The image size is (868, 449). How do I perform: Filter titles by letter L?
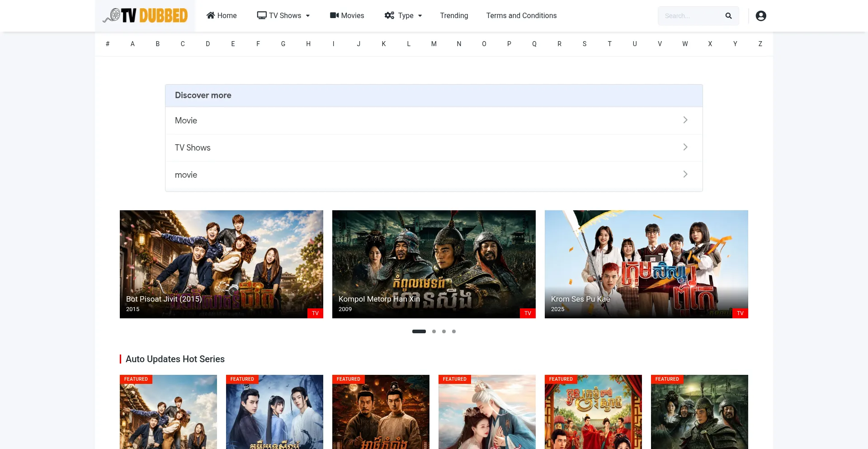click(409, 44)
